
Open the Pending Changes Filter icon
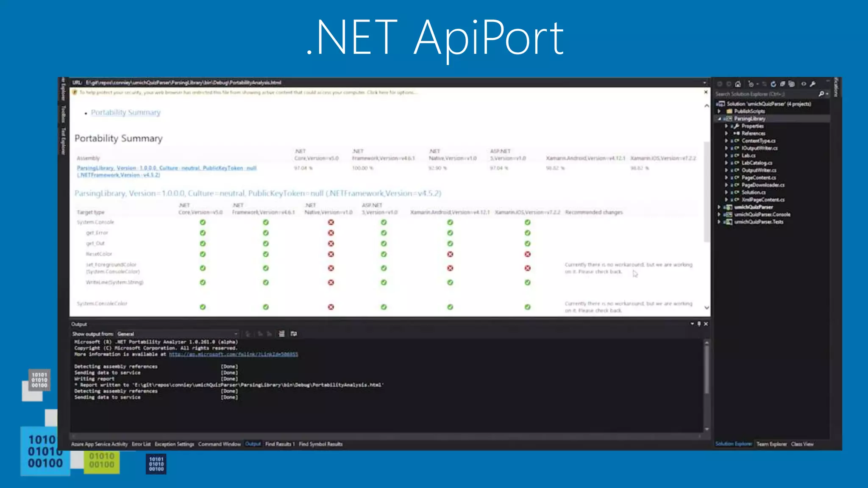tap(751, 84)
